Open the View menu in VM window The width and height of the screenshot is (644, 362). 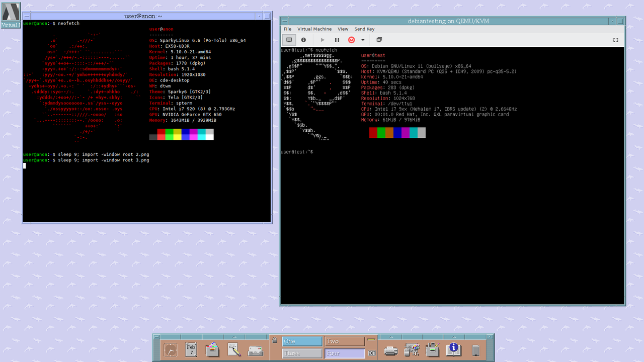click(x=343, y=29)
